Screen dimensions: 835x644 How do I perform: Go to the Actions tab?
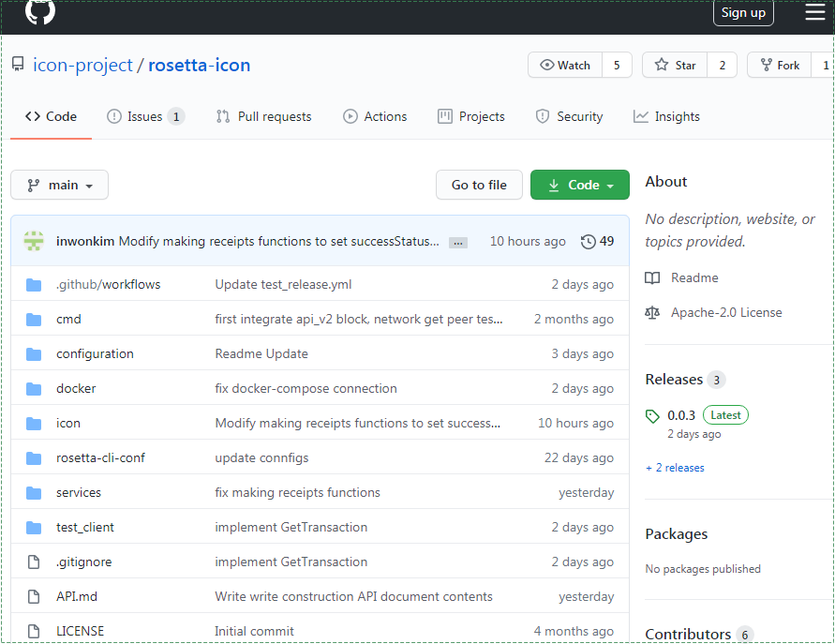[x=375, y=116]
